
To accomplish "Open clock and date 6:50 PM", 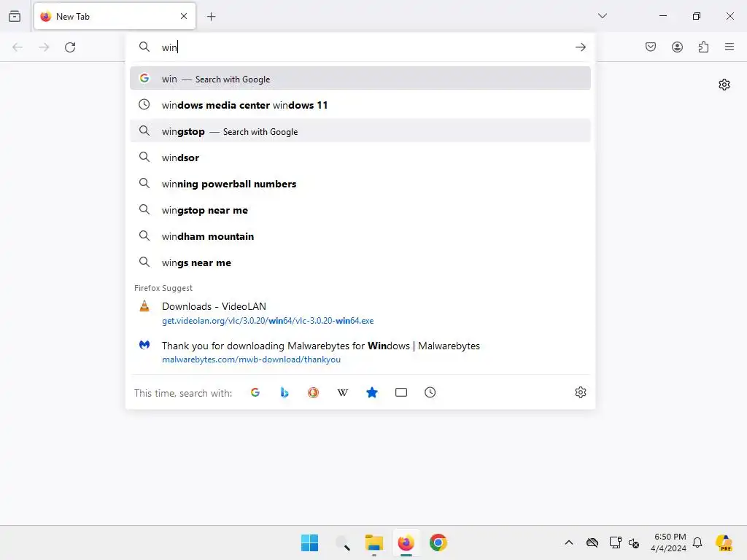I will click(669, 542).
